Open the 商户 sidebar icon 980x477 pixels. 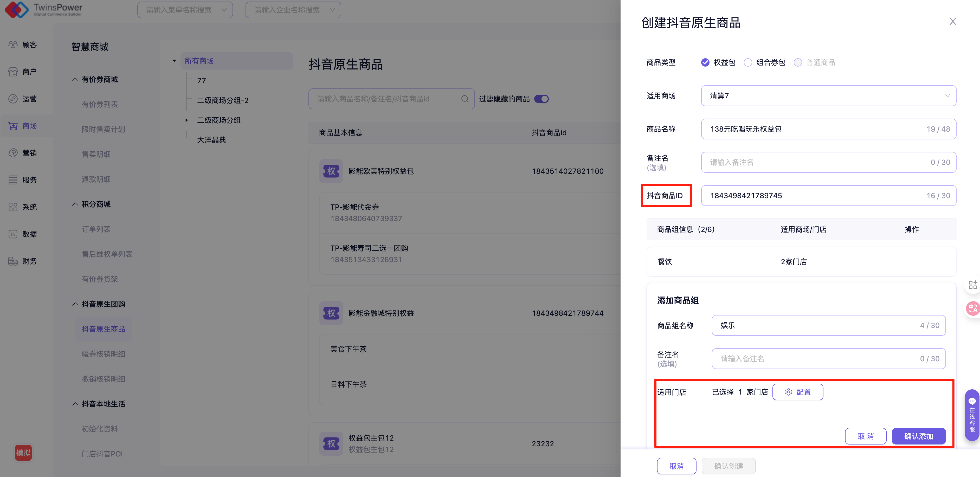pyautogui.click(x=13, y=72)
